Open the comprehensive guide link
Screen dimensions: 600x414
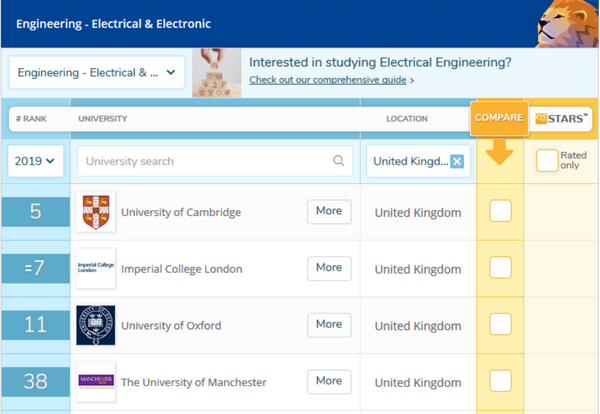pyautogui.click(x=329, y=80)
